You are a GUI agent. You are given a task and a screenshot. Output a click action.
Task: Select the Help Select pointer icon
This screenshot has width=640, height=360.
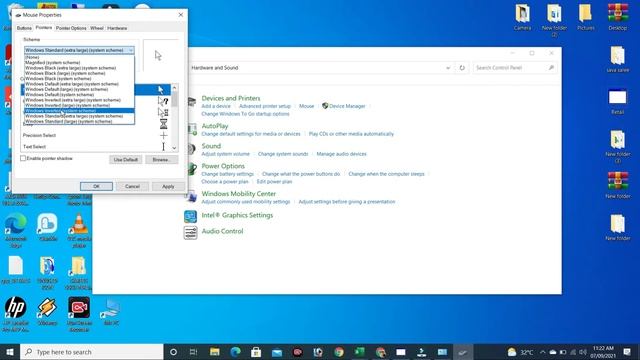point(163,101)
